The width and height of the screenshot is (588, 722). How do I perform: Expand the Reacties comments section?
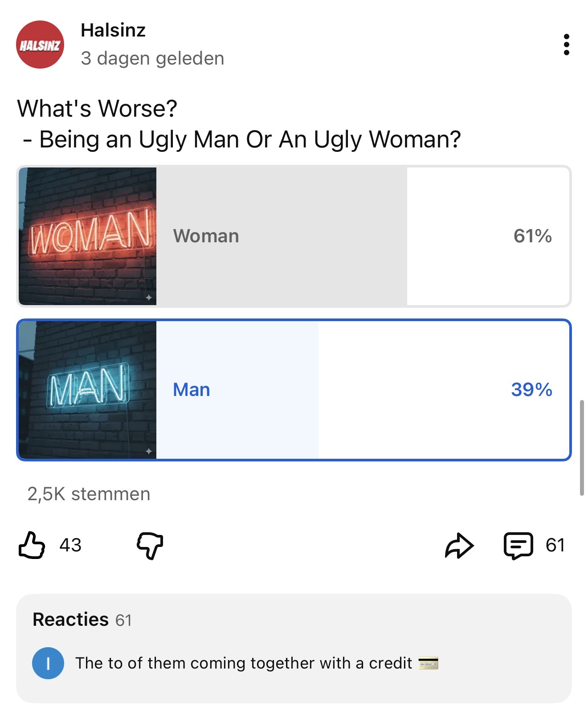(70, 620)
